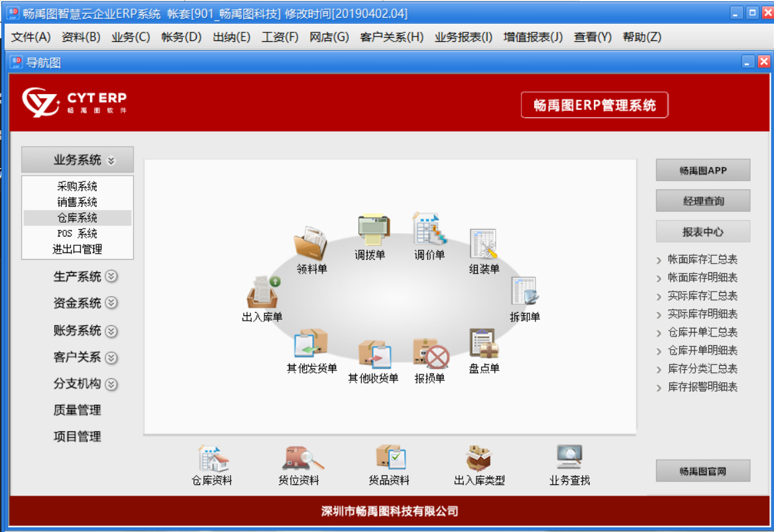Open the 货位资料 icon
The image size is (774, 532).
pos(303,458)
